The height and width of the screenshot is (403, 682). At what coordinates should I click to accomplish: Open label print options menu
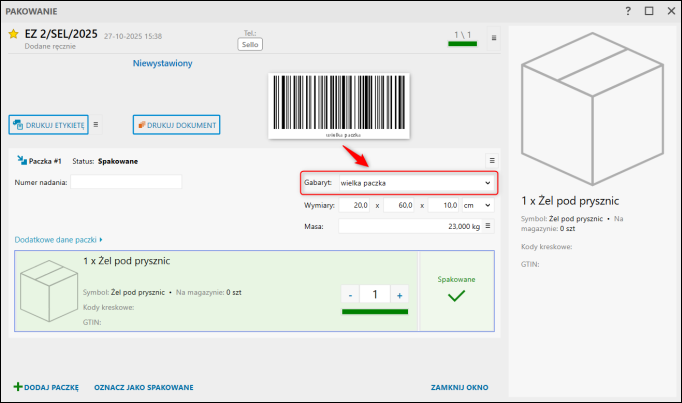(96, 125)
